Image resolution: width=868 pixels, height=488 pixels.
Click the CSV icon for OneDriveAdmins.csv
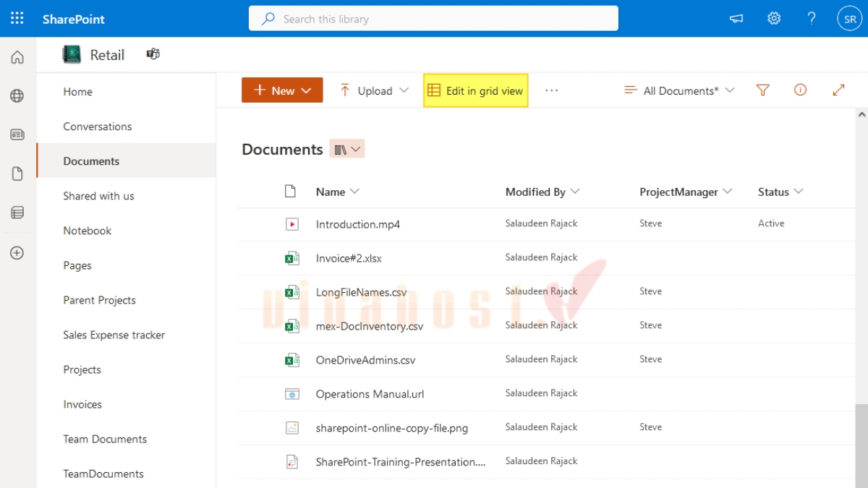(292, 360)
